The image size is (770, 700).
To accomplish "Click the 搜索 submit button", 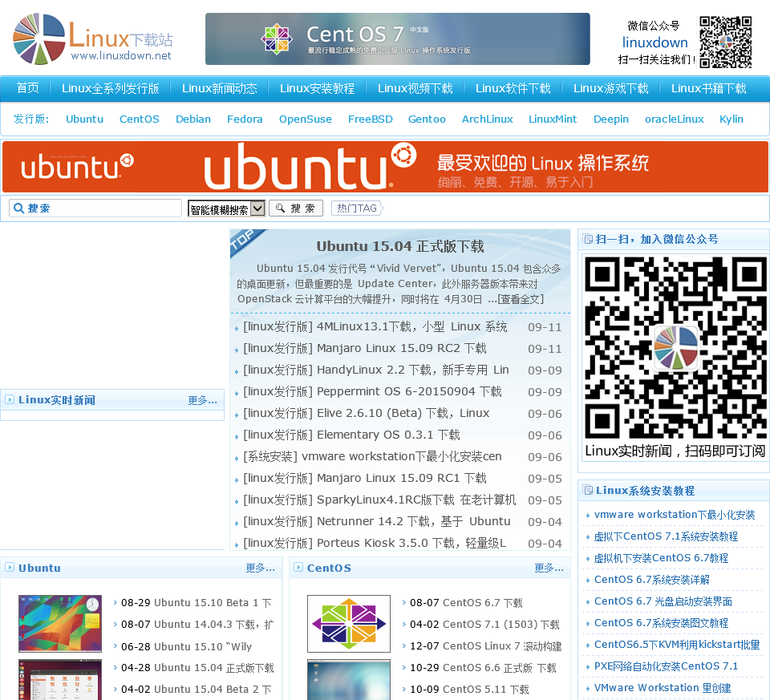I will click(296, 208).
